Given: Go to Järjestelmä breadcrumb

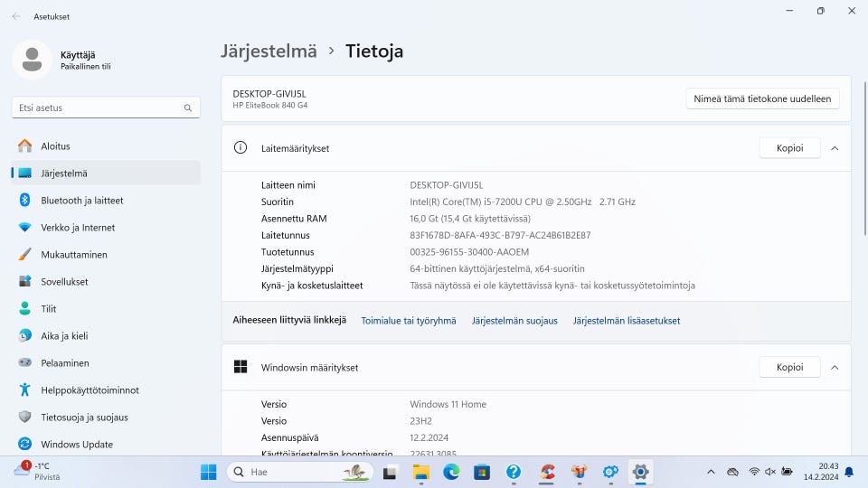Looking at the screenshot, I should point(269,51).
